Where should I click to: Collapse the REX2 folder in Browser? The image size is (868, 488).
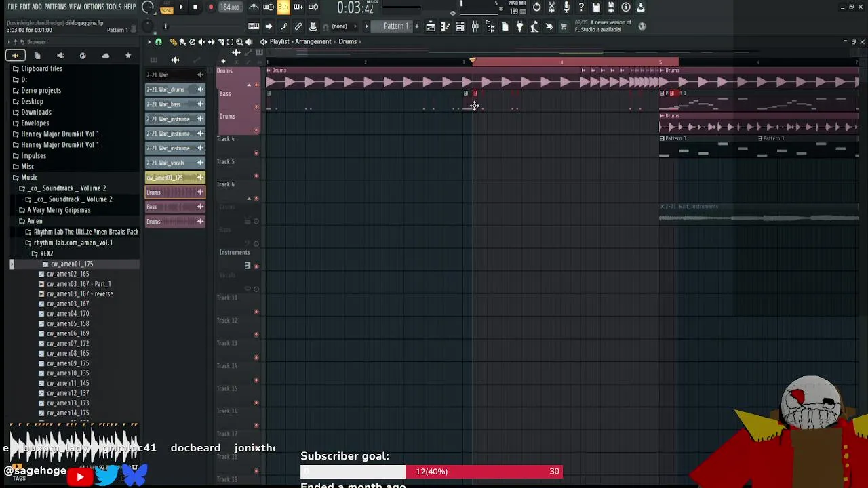pyautogui.click(x=46, y=253)
